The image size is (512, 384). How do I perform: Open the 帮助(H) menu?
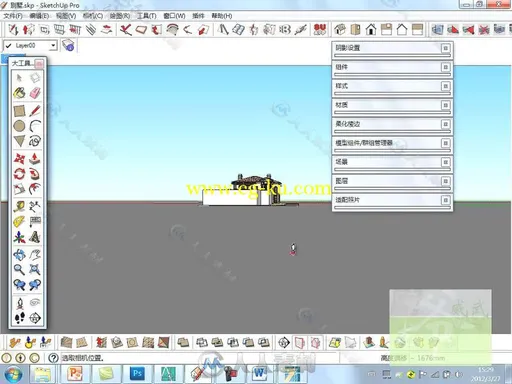click(222, 16)
